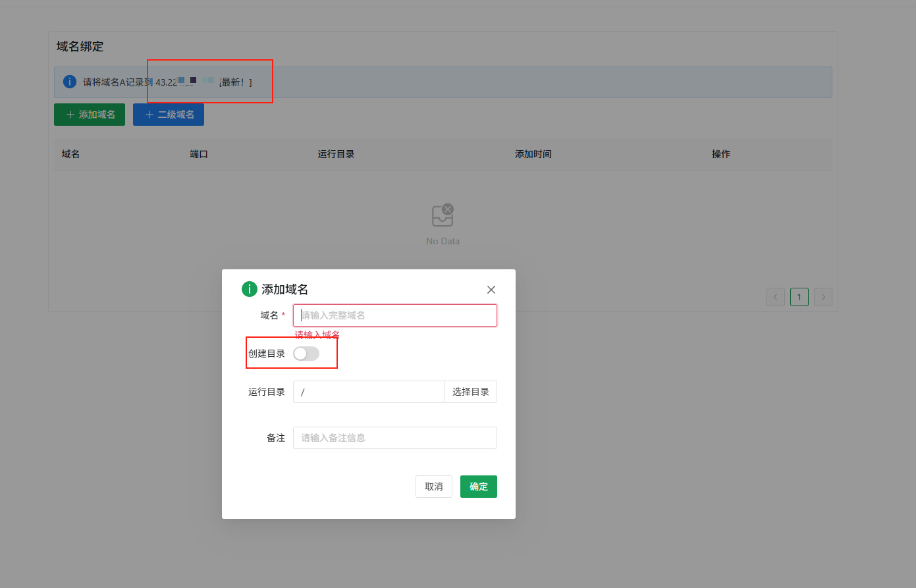Toggle the 创建目录 switch

click(306, 354)
